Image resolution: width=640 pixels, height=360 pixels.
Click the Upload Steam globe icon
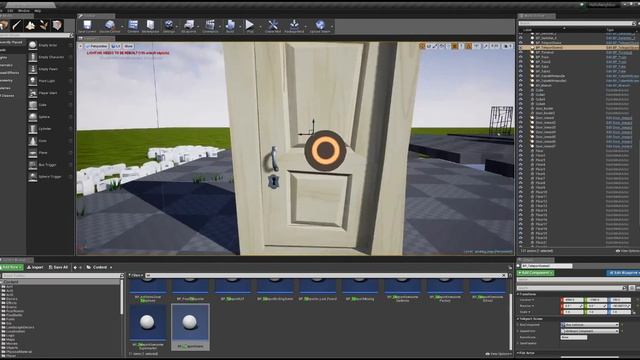320,26
